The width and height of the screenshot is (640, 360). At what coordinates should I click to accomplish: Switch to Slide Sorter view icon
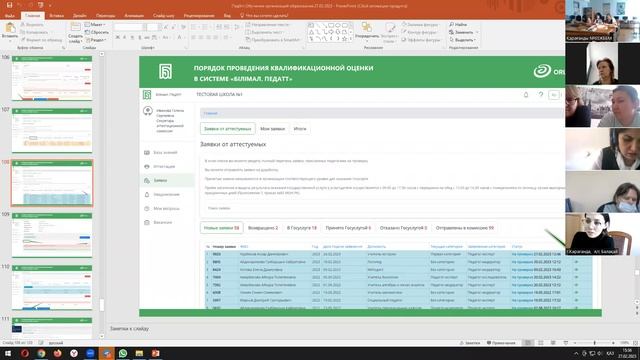(x=541, y=343)
